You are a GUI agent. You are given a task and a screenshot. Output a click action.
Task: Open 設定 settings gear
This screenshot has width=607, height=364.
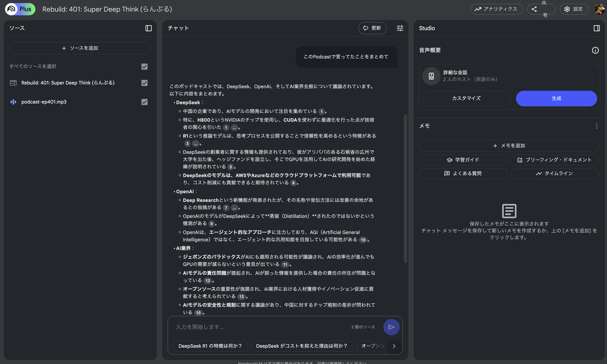click(574, 9)
